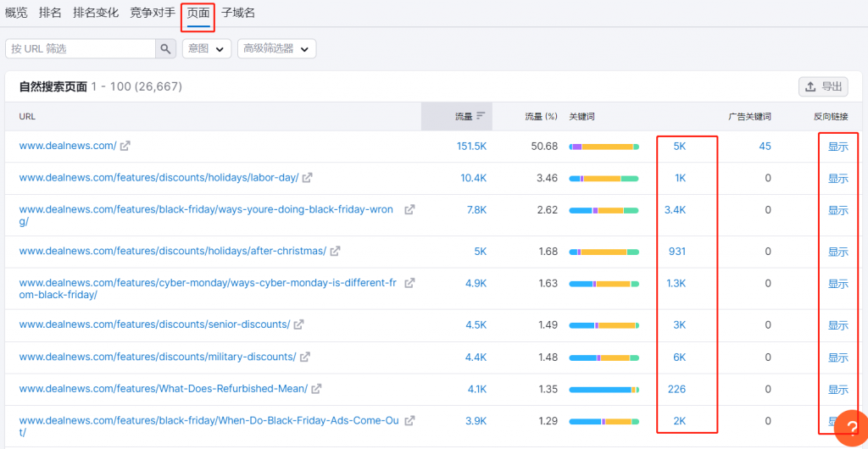Image resolution: width=868 pixels, height=449 pixels.
Task: Click keyword count 1K
Action: (x=681, y=178)
